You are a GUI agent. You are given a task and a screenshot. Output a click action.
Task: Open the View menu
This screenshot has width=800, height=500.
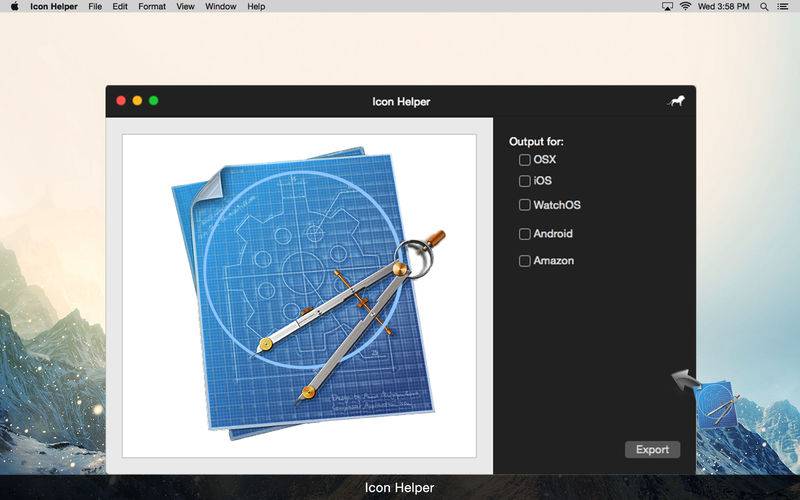(185, 7)
